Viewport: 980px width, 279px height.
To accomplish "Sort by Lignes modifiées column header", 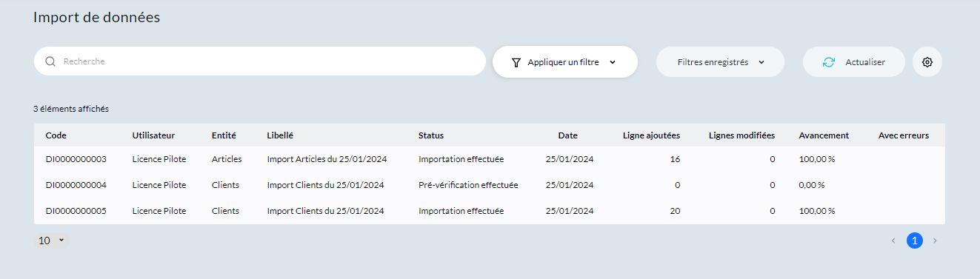I will pos(741,135).
